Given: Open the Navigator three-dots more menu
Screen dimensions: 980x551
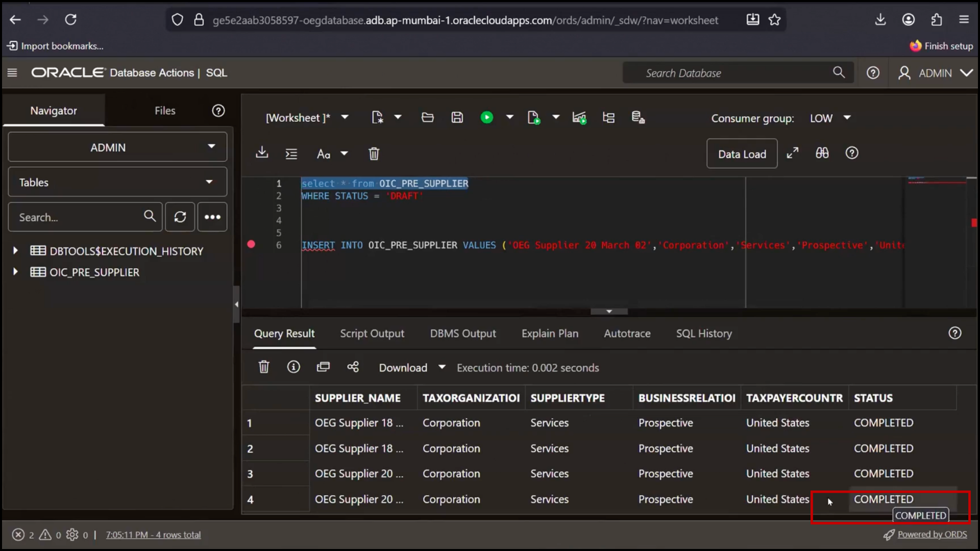Looking at the screenshot, I should coord(212,217).
